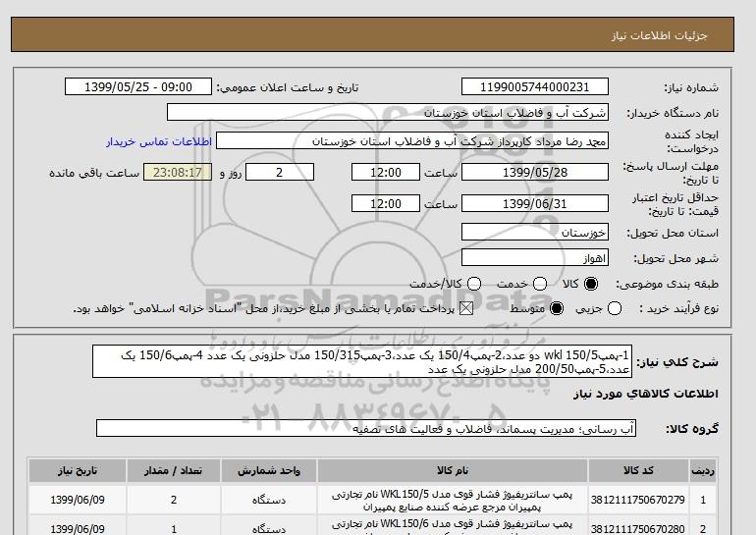Click response deadline date 1399/05/28

tap(535, 172)
